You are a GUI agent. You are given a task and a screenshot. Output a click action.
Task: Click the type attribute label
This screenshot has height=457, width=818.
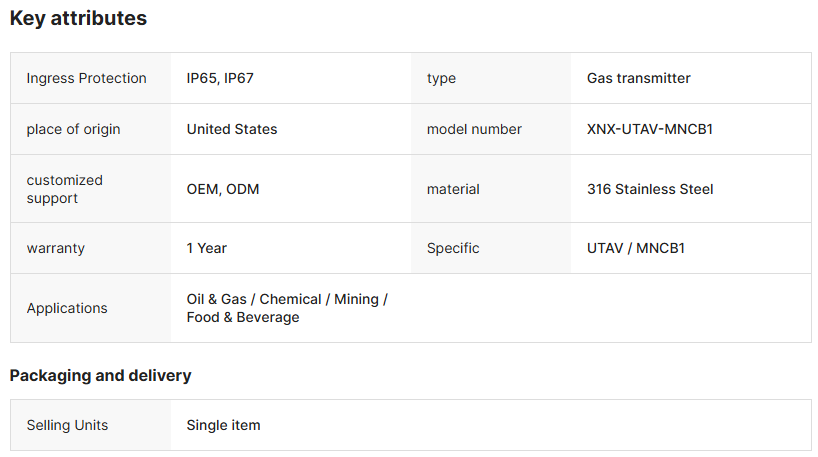tap(442, 78)
